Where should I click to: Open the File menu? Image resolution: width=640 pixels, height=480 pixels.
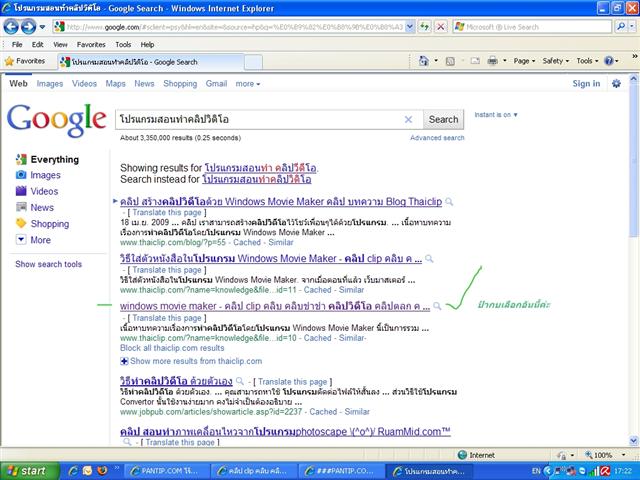tap(17, 44)
